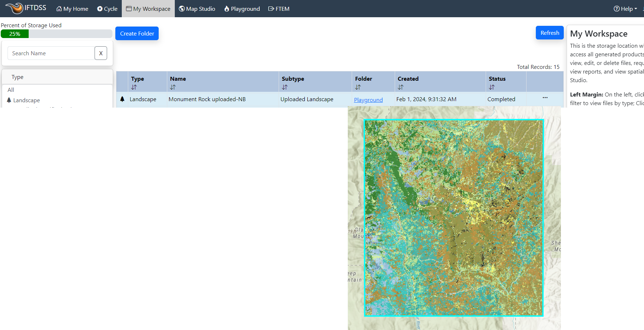Click the landscape map preview image
Screen dimensions: 644x330
pyautogui.click(x=454, y=218)
